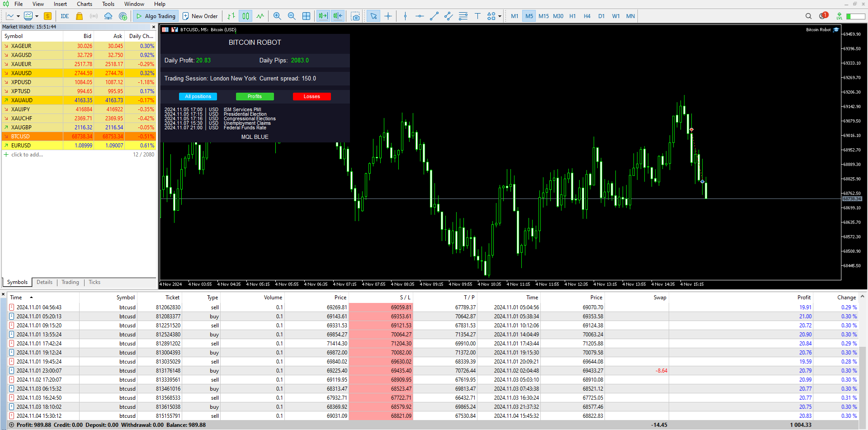Open the Shapes objects tool
Viewport: 868px width, 430px height.
point(491,16)
